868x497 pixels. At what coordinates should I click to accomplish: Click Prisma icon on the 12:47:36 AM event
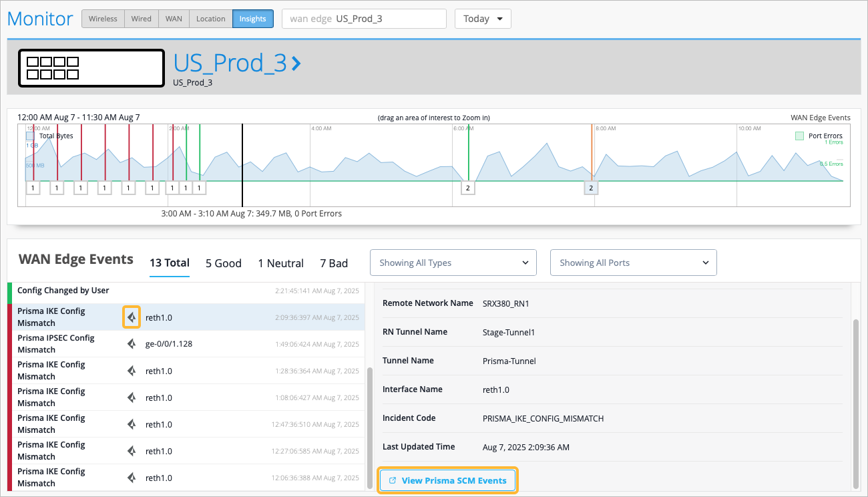(132, 424)
